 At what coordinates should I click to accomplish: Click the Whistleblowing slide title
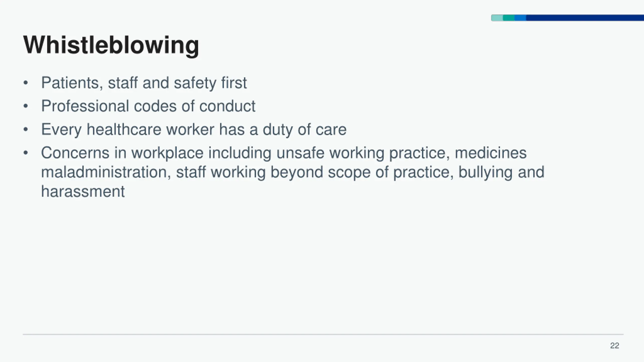(111, 45)
